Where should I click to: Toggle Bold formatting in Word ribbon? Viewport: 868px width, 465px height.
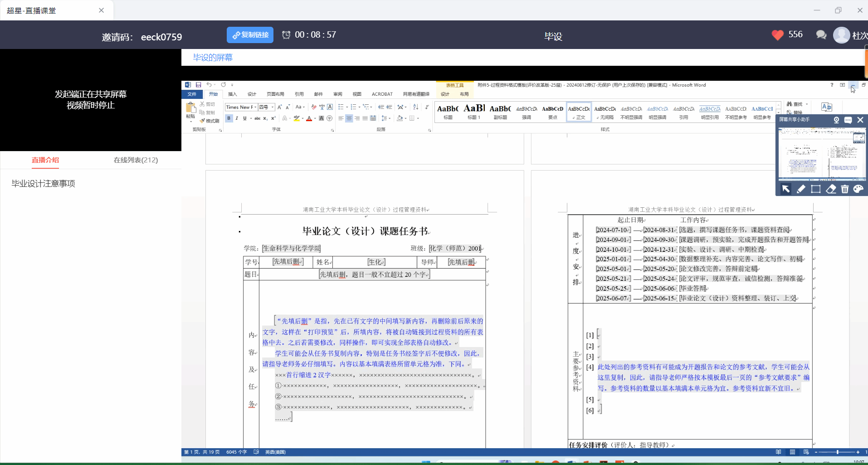[229, 118]
